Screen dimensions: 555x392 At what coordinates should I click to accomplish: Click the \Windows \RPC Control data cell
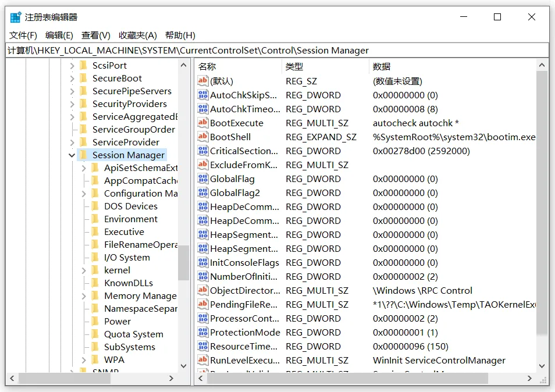pyautogui.click(x=422, y=291)
